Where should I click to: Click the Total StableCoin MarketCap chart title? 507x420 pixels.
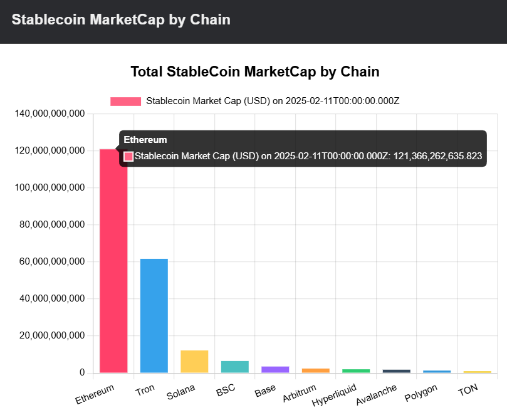tap(254, 71)
